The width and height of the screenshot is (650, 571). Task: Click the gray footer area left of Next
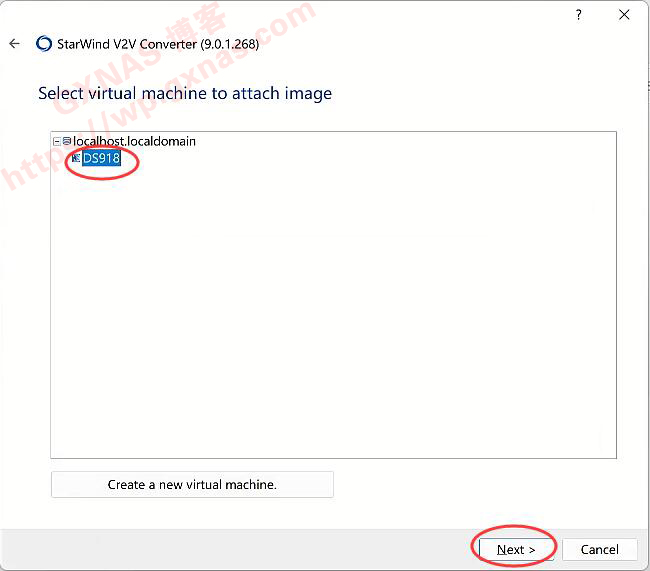250,549
